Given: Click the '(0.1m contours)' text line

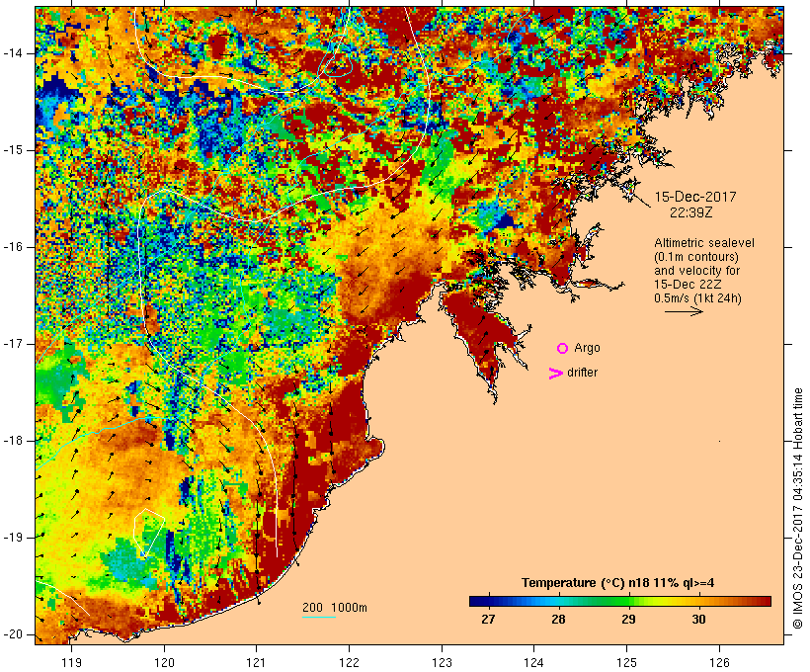Looking at the screenshot, I should click(x=696, y=257).
